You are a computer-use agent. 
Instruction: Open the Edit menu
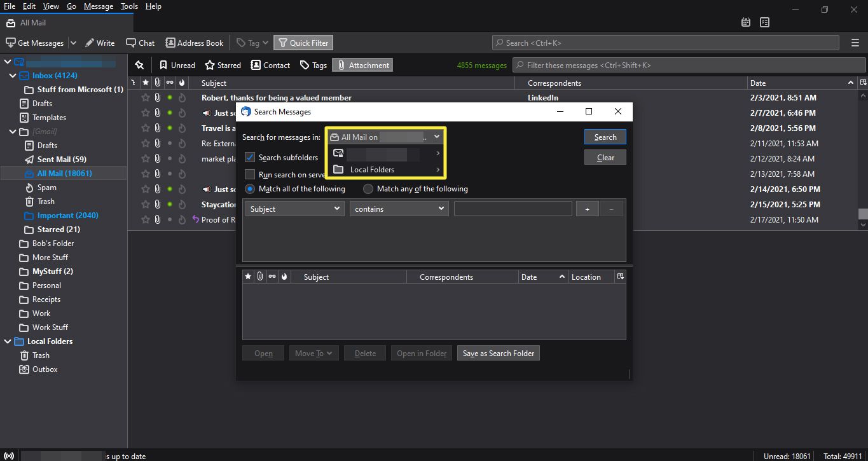click(29, 6)
